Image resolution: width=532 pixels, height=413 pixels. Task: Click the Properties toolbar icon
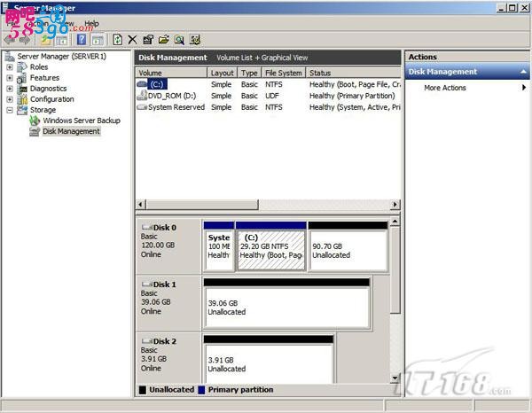pos(148,40)
